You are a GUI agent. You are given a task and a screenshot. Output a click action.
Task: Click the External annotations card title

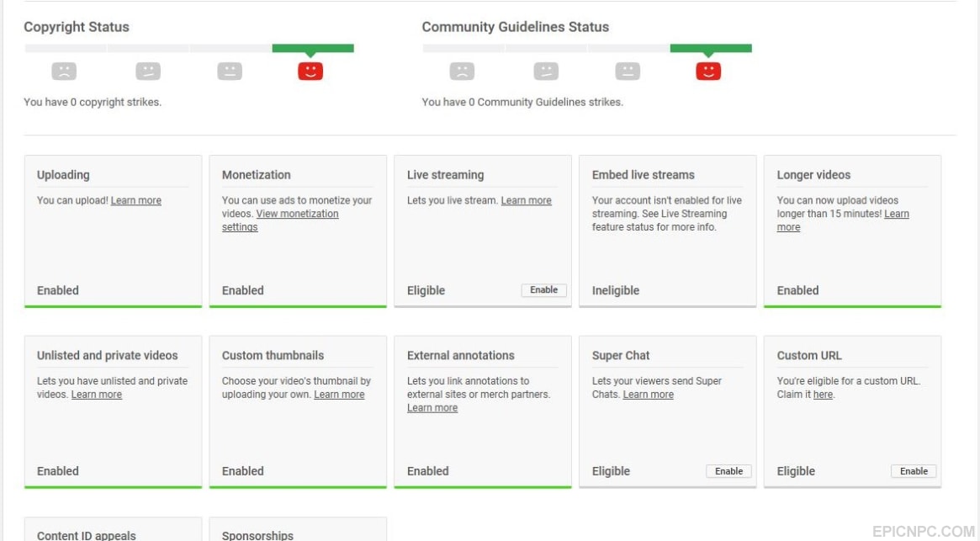coord(461,355)
